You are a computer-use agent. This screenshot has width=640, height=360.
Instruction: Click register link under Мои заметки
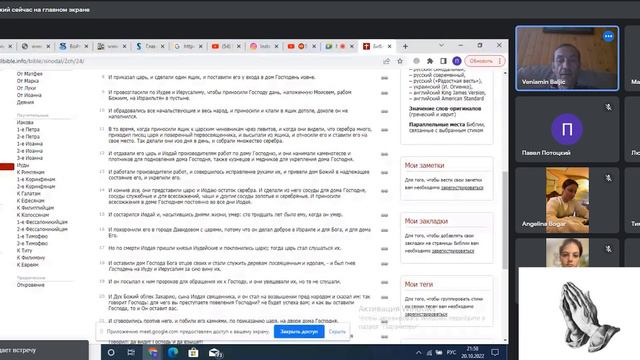[462, 188]
